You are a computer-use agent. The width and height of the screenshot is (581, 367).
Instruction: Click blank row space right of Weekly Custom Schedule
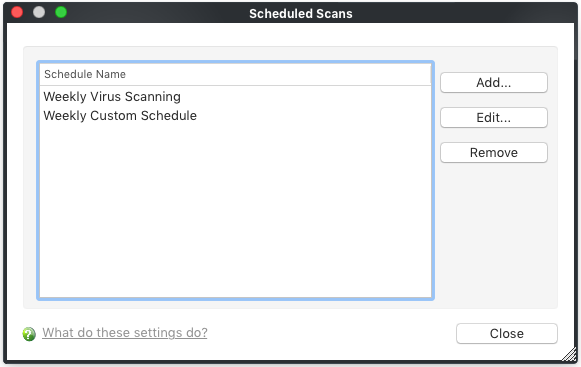tap(313, 116)
